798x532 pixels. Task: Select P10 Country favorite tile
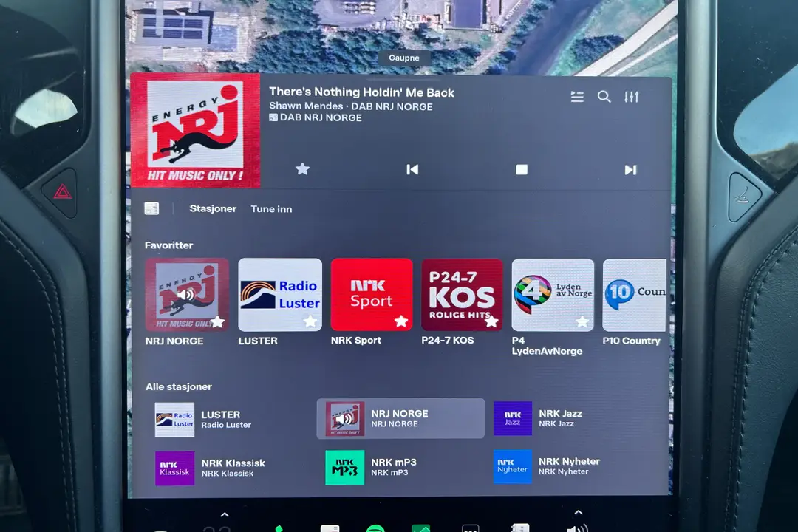(x=634, y=296)
